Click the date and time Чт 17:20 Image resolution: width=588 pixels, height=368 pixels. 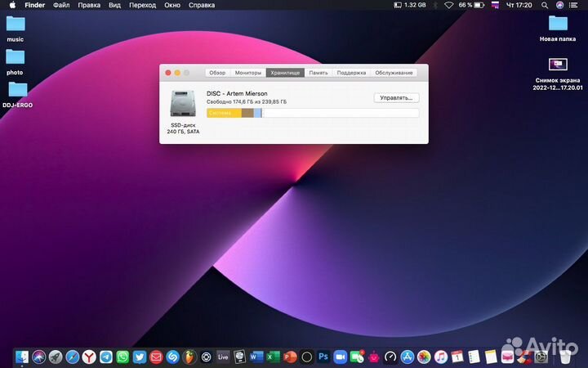(x=519, y=5)
